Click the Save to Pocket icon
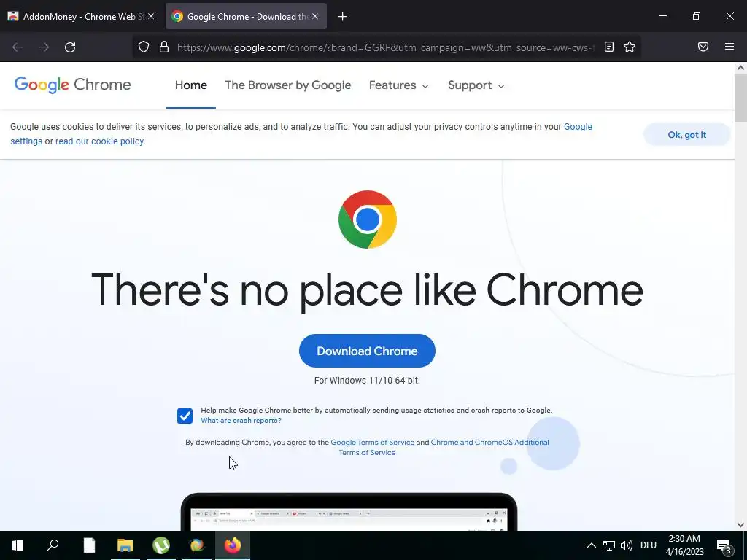 pos(703,47)
